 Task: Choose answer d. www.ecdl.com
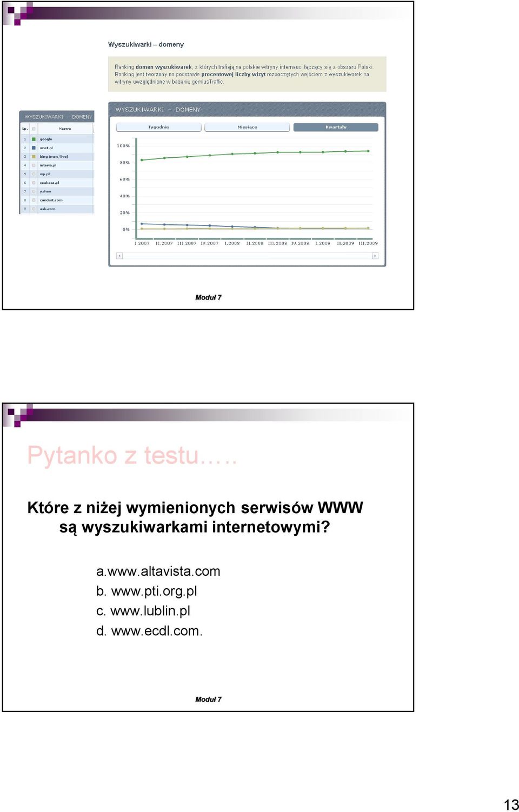(x=149, y=631)
